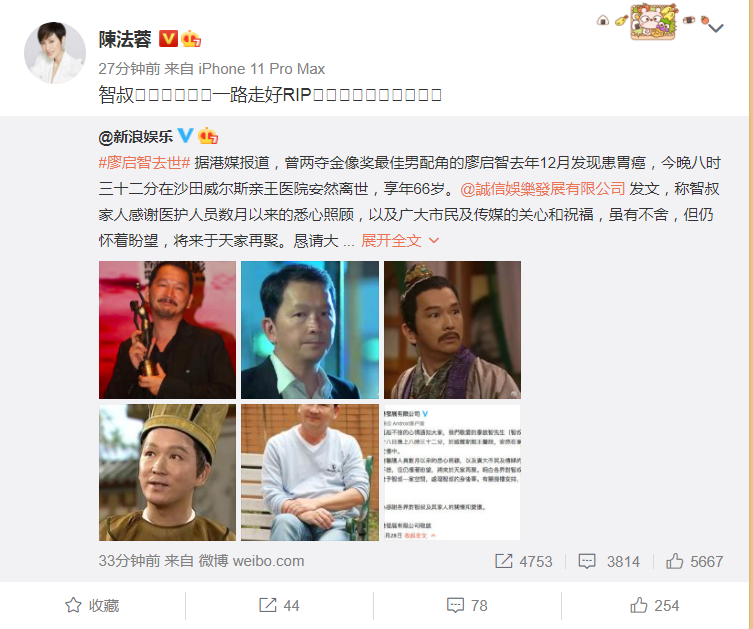Viewport: 753px width, 629px height.
Task: Repost this post using the 44 button
Action: pyautogui.click(x=279, y=605)
